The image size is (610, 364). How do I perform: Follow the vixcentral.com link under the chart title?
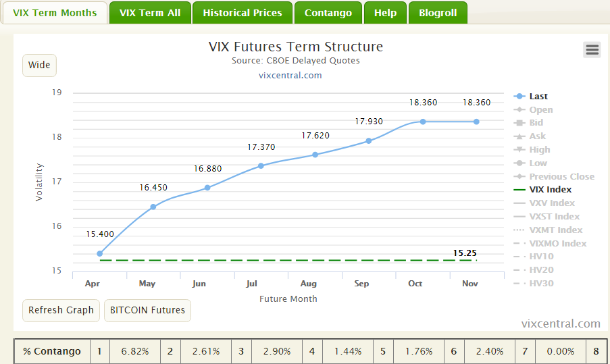[x=290, y=75]
